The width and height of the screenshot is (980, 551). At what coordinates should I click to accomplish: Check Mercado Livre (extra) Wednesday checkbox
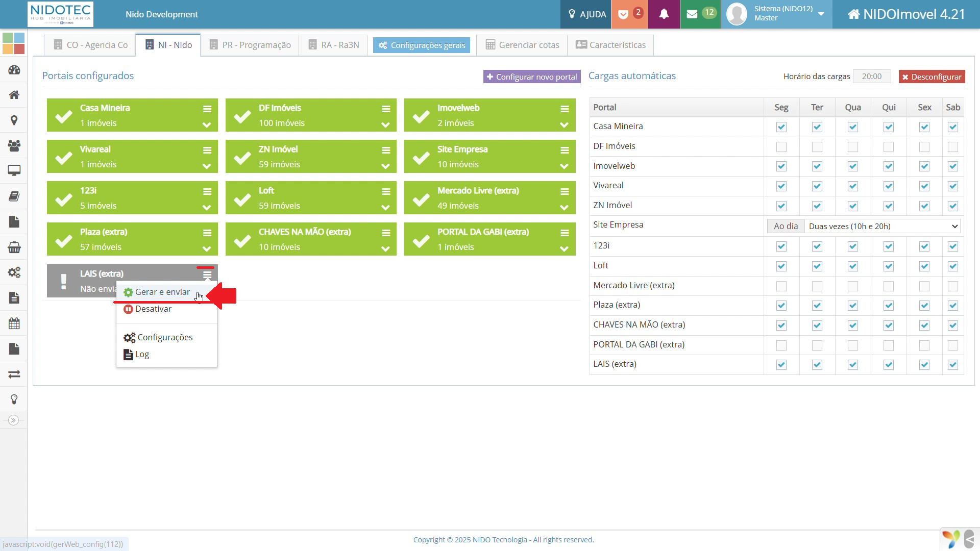click(852, 286)
